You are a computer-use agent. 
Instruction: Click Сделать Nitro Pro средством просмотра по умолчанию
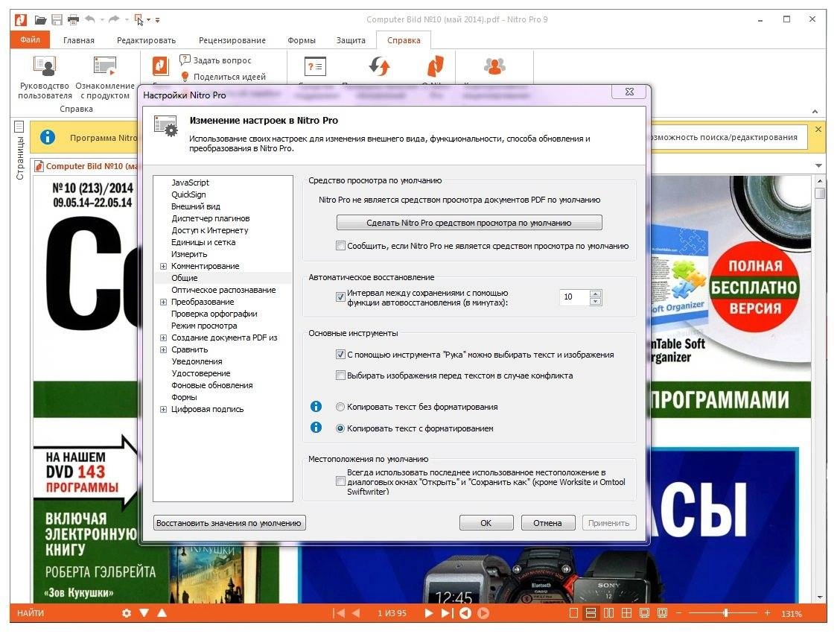(469, 223)
